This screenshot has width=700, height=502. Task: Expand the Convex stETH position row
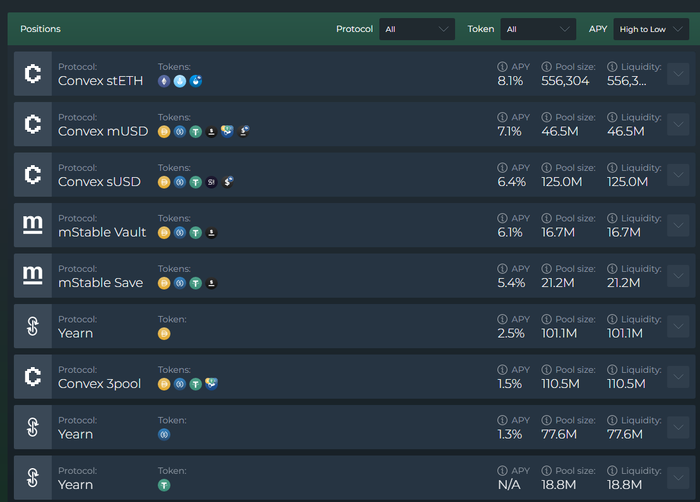pos(678,74)
